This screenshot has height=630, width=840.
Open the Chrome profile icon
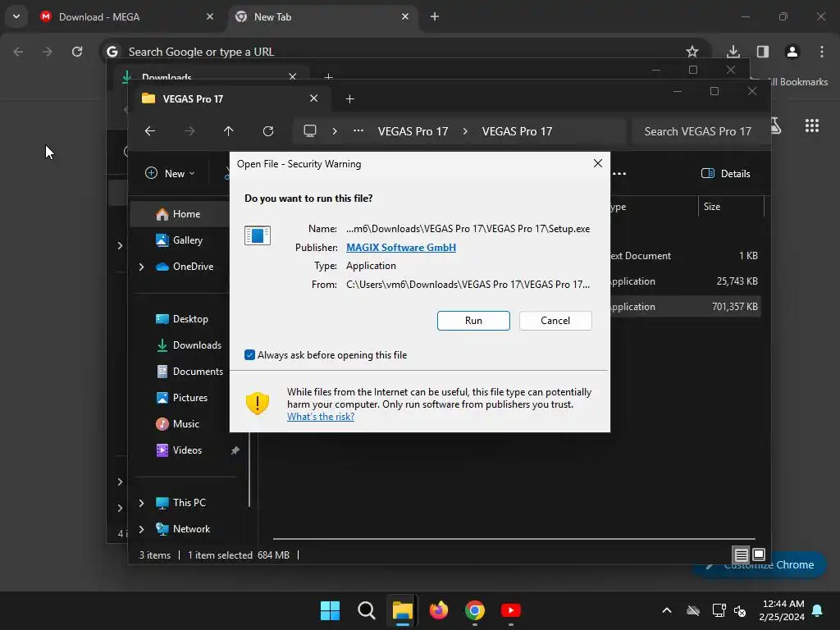792,52
